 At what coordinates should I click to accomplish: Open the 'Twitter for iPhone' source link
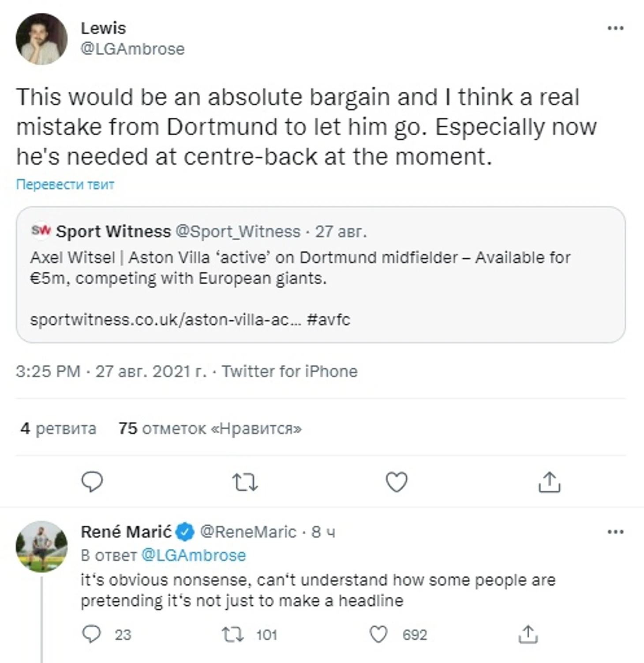pos(289,372)
